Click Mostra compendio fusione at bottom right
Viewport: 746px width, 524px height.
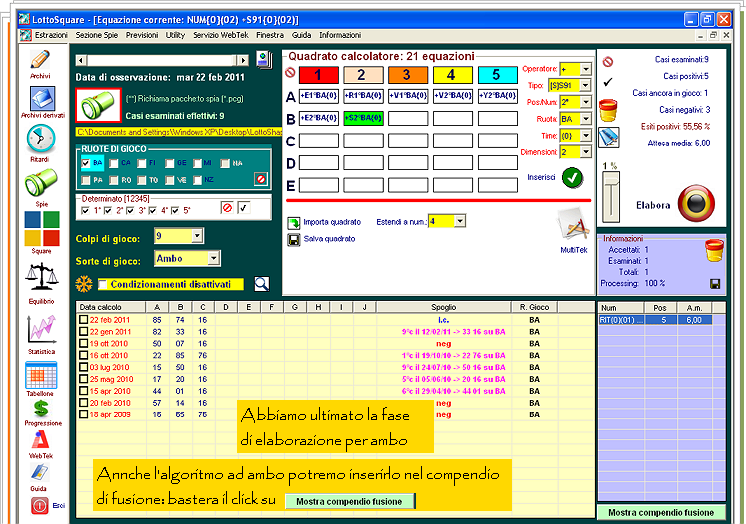(x=661, y=513)
